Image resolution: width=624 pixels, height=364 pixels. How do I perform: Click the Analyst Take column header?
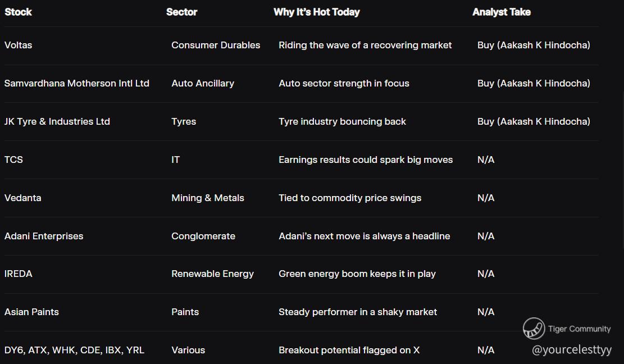[502, 12]
